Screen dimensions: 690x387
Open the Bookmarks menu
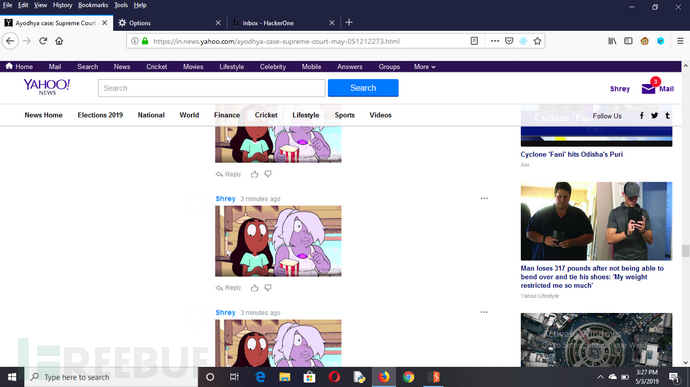click(x=93, y=5)
